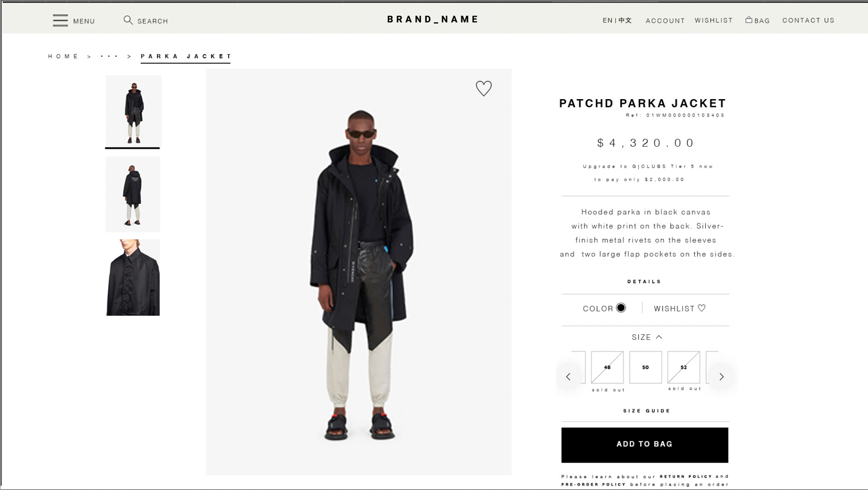
Task: Select the sold-out size 48 box
Action: point(607,367)
